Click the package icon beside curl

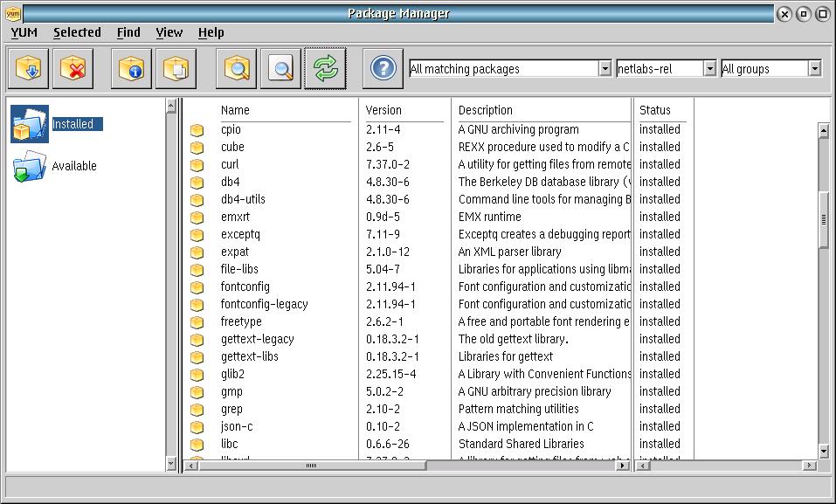pyautogui.click(x=197, y=165)
